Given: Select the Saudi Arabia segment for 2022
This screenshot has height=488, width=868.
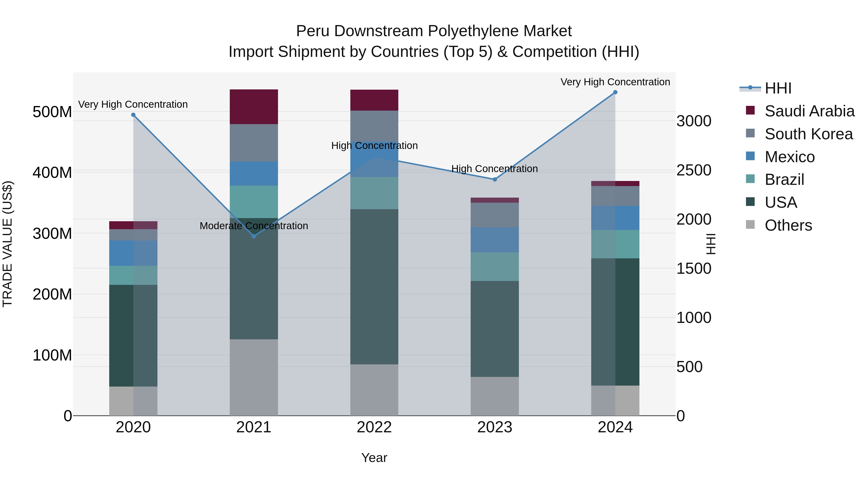Looking at the screenshot, I should coord(374,100).
